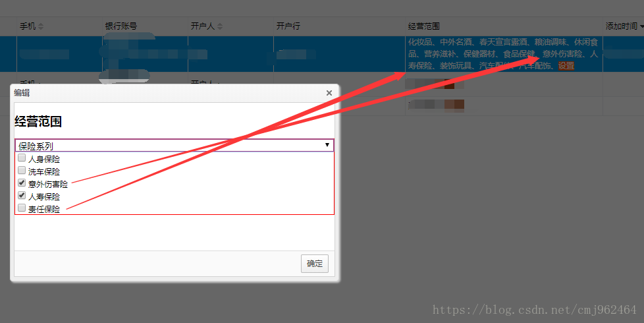Click the 银行账号 column header
This screenshot has width=644, height=323.
[121, 26]
